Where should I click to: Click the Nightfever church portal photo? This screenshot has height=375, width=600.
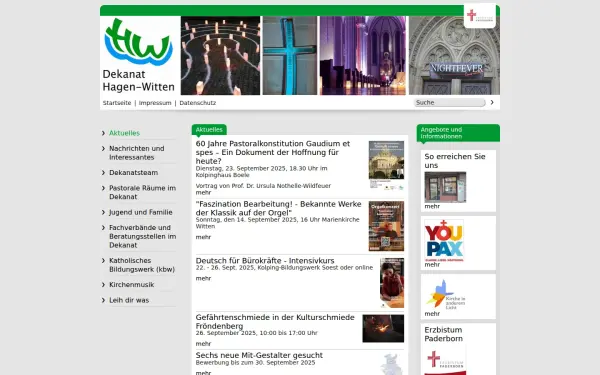(x=454, y=55)
